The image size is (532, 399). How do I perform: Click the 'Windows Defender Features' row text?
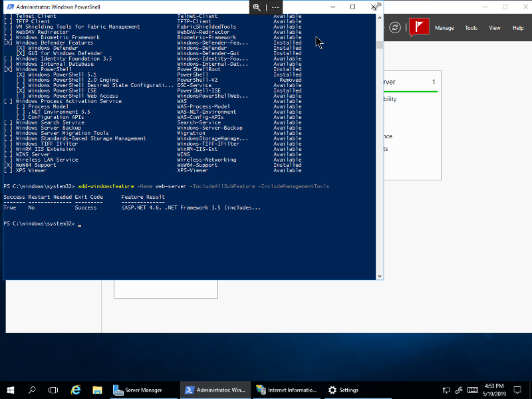[x=55, y=43]
